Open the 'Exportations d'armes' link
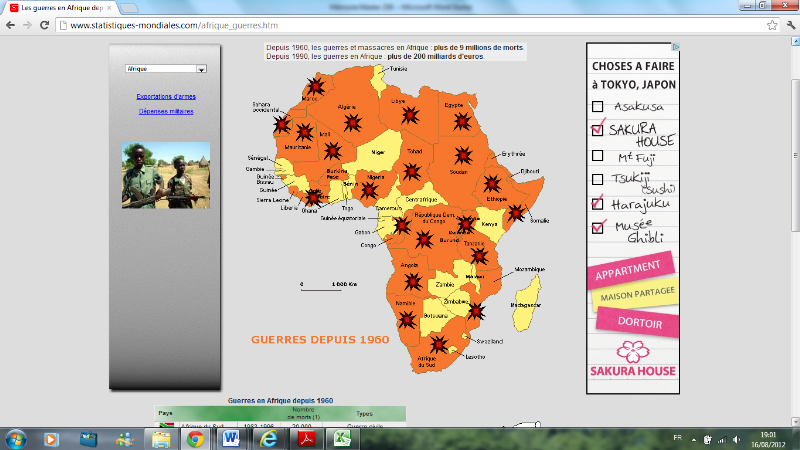 pos(166,97)
